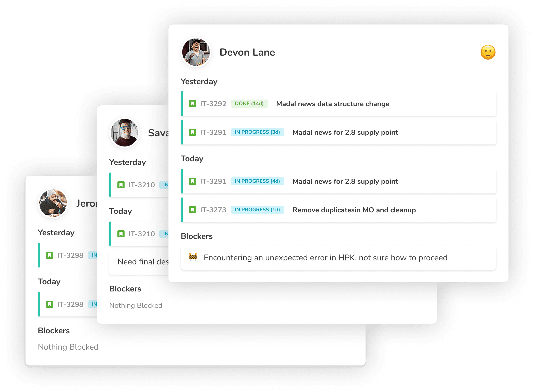
Task: Click the smiley mood icon for Devon Lane
Action: tap(488, 52)
